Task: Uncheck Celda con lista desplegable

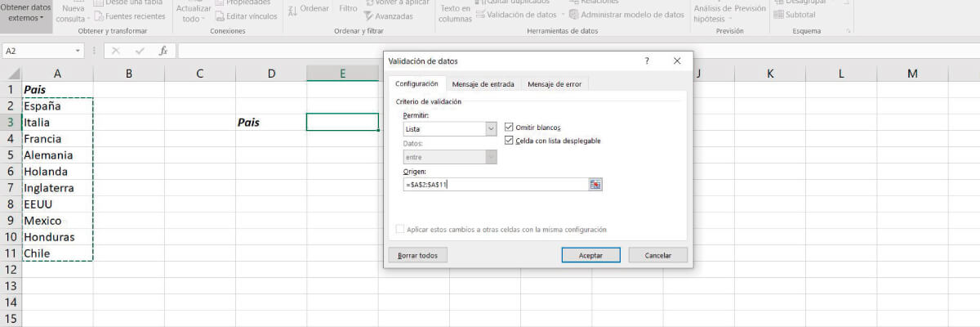Action: coord(510,141)
